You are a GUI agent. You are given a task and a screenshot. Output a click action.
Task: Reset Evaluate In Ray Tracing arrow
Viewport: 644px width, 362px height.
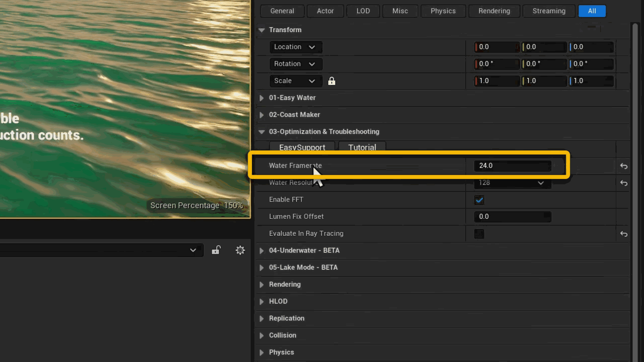click(x=623, y=234)
